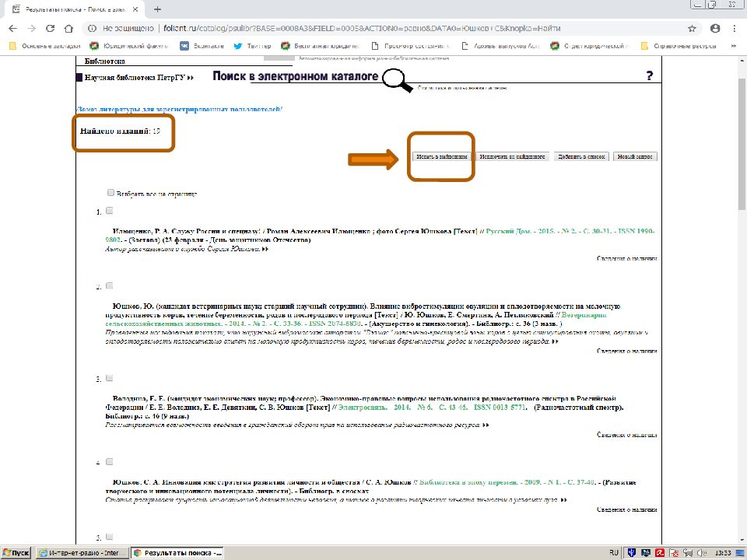
Task: Tick the checkbox for result number 1
Action: [110, 211]
